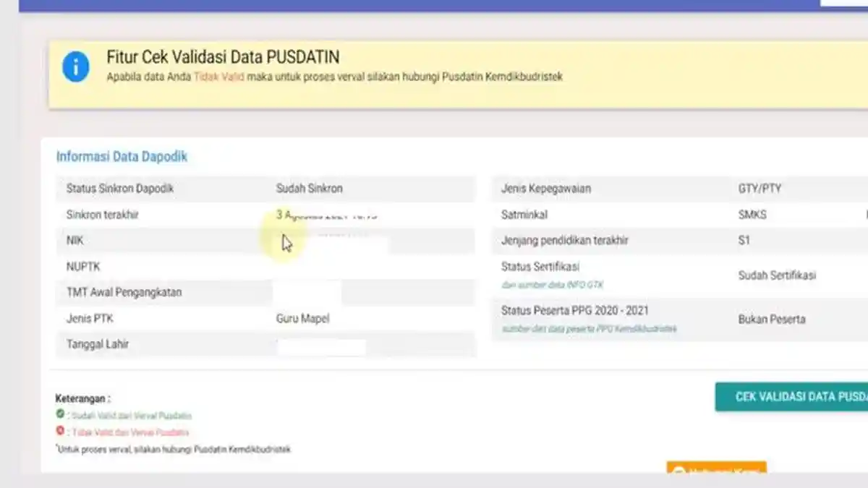This screenshot has width=868, height=488.
Task: Click the "Status Sertifikasi" label
Action: coord(540,267)
